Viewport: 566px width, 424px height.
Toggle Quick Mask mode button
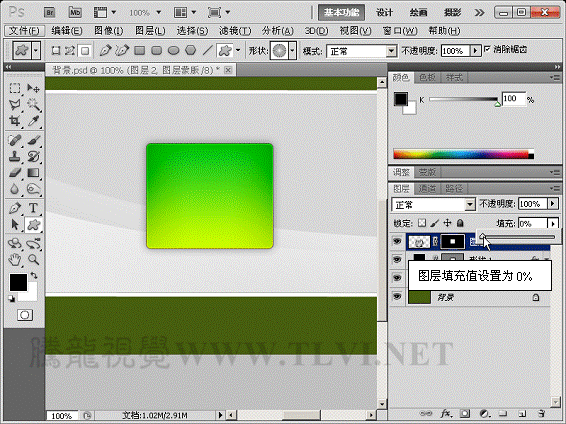pyautogui.click(x=25, y=315)
